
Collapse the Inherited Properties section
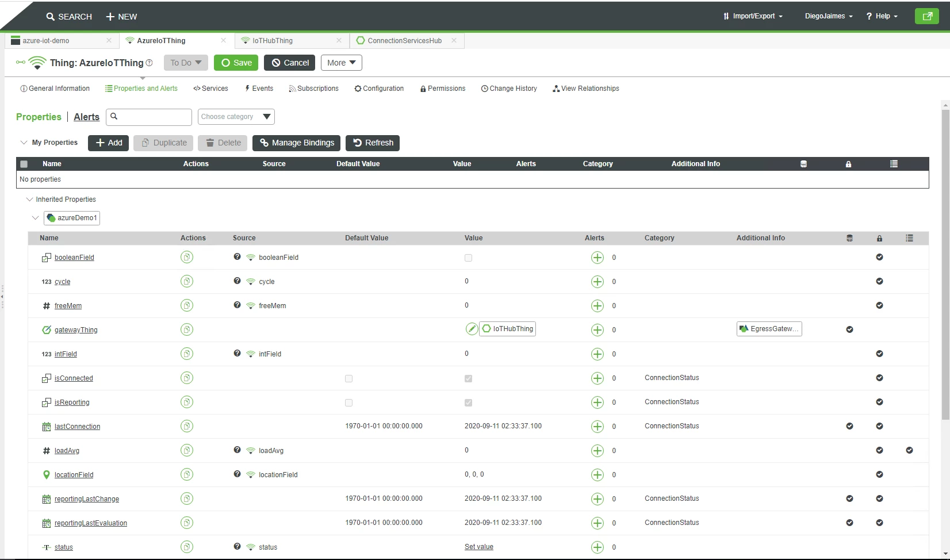pos(29,200)
